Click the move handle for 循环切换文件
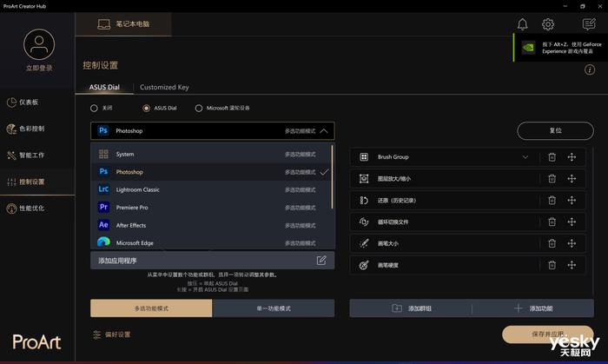 coord(572,222)
